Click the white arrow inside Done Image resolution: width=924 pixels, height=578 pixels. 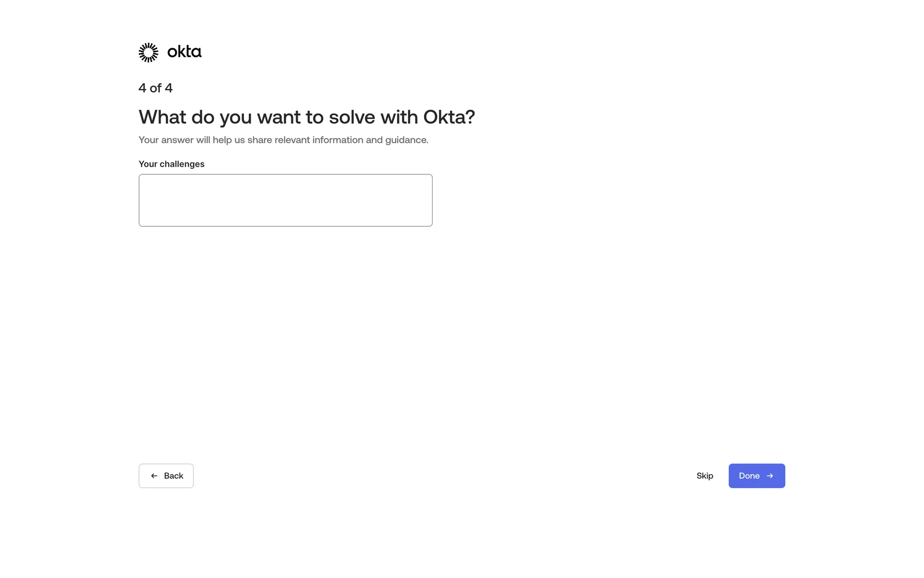coord(770,476)
